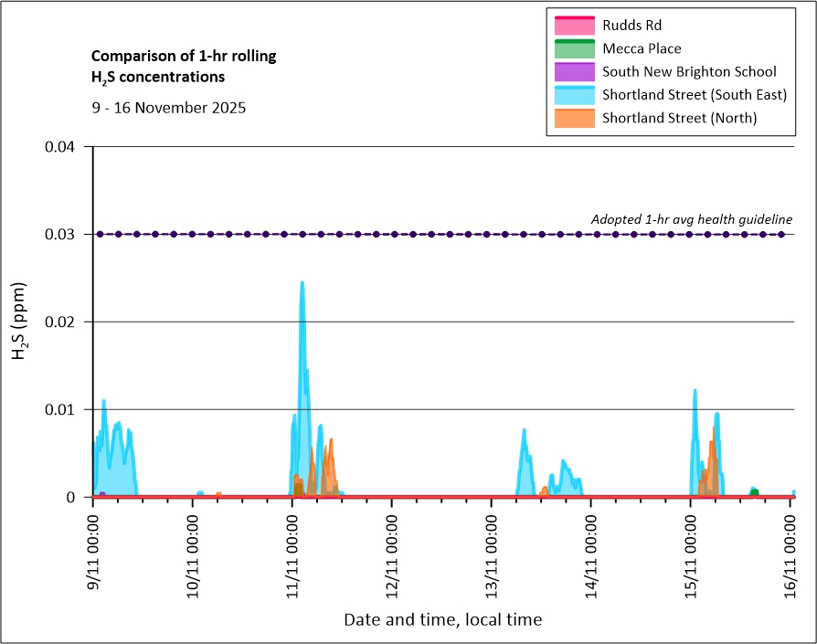The width and height of the screenshot is (817, 644).
Task: Select the South New Brighton School label
Action: coord(689,71)
